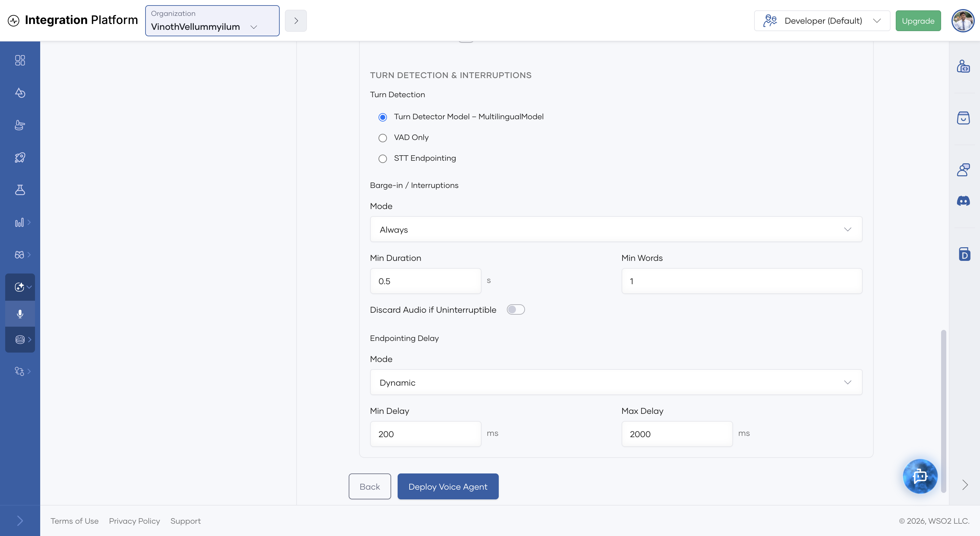Open the Discord icon in right panel
980x536 pixels.
pos(963,201)
